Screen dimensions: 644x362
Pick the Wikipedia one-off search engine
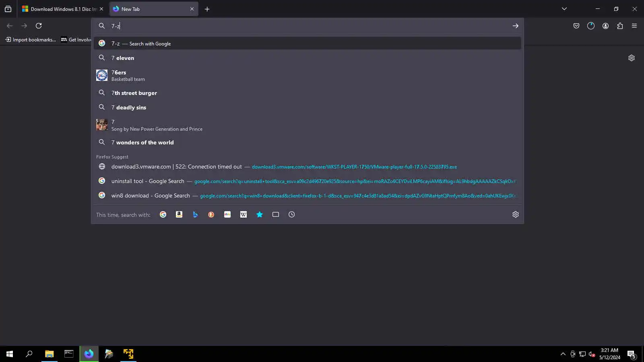coord(244,214)
